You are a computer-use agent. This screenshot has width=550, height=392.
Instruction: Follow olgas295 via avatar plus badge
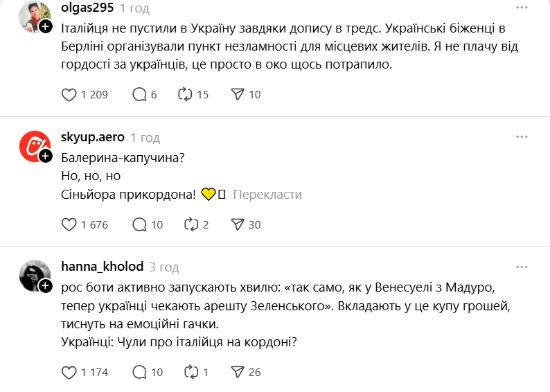pyautogui.click(x=46, y=26)
